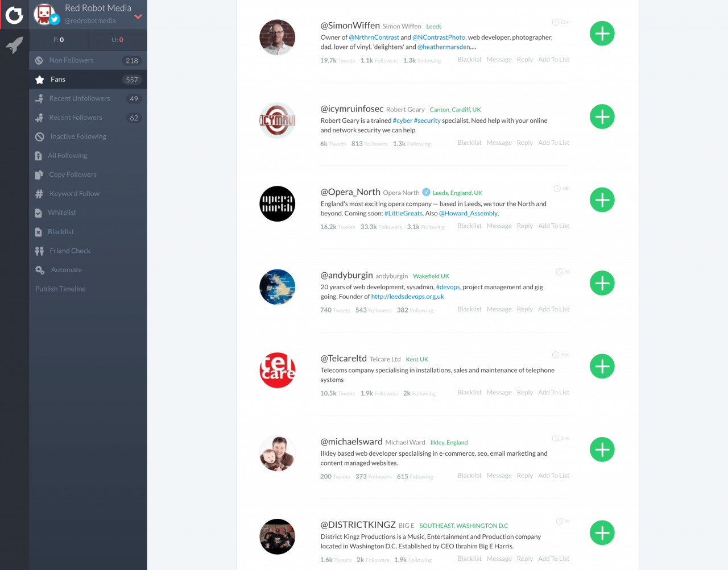Click the Keyword Follow hashtag icon
The image size is (728, 570).
click(39, 194)
